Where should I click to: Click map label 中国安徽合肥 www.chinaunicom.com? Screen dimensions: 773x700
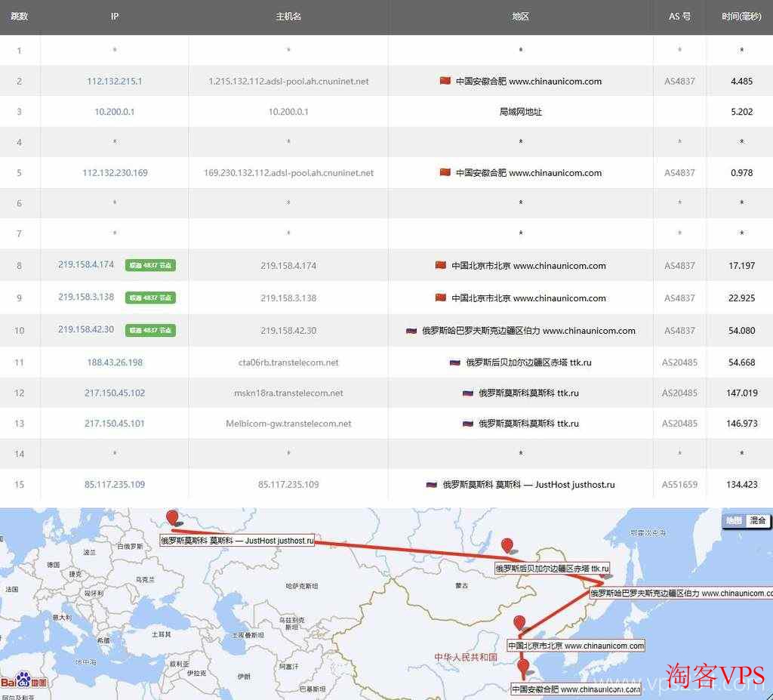(x=576, y=689)
